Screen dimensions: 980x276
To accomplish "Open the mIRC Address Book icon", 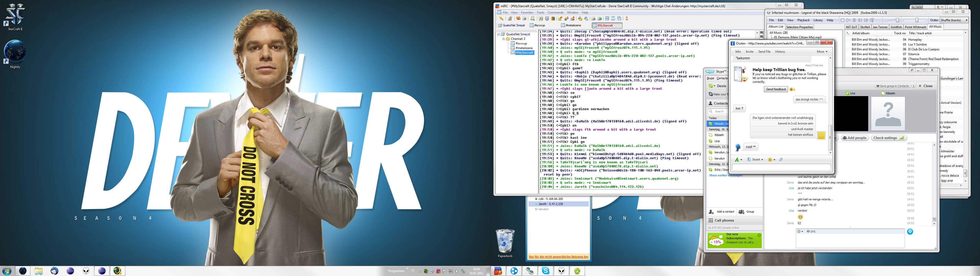I will (541, 18).
